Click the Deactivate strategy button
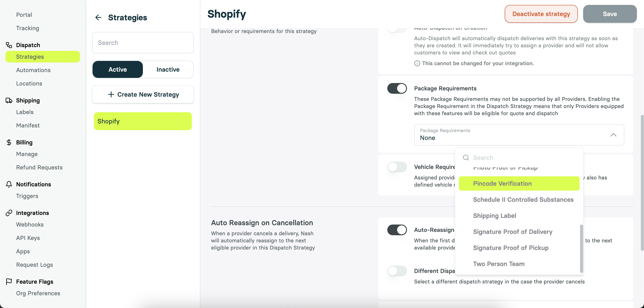Image resolution: width=644 pixels, height=308 pixels. click(541, 14)
